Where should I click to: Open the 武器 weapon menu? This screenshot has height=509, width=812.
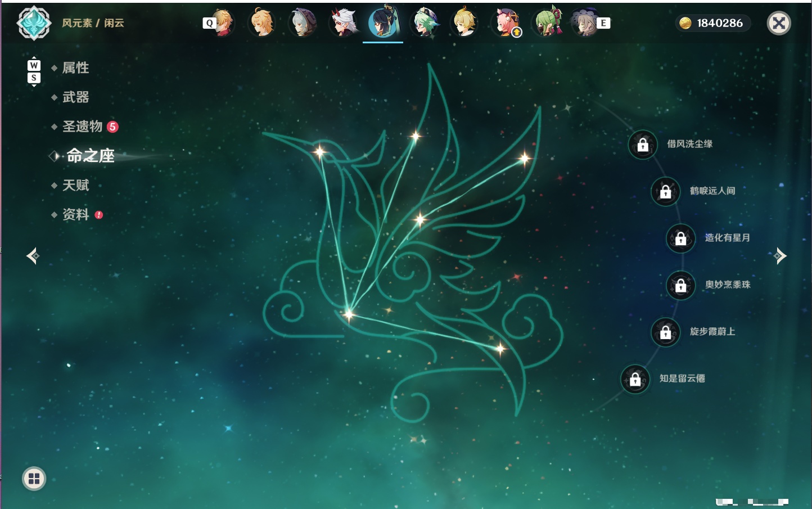[x=75, y=97]
